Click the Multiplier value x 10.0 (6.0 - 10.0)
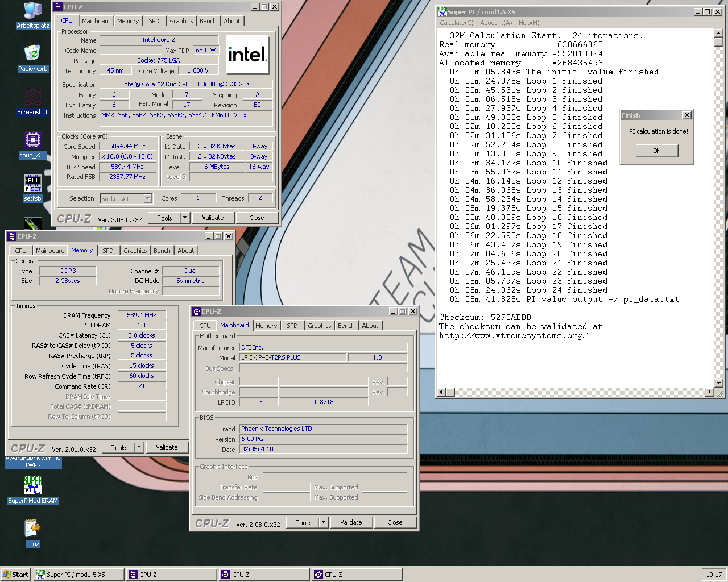Screen dimensions: 728x582 [127, 157]
